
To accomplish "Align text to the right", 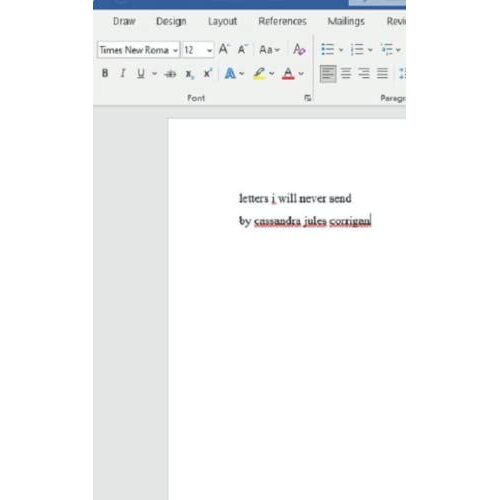I will (x=364, y=73).
